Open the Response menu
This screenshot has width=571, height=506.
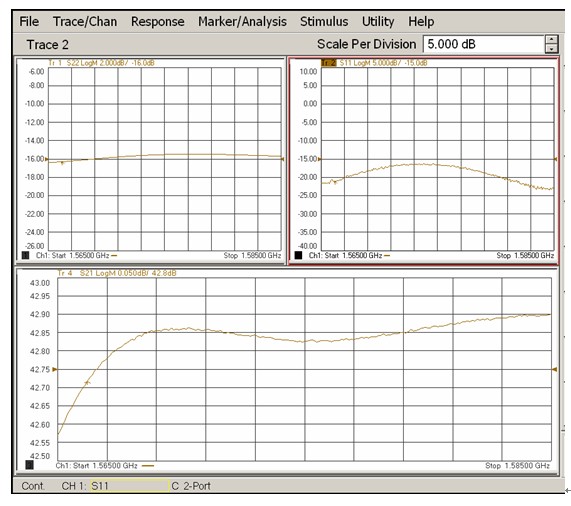157,21
